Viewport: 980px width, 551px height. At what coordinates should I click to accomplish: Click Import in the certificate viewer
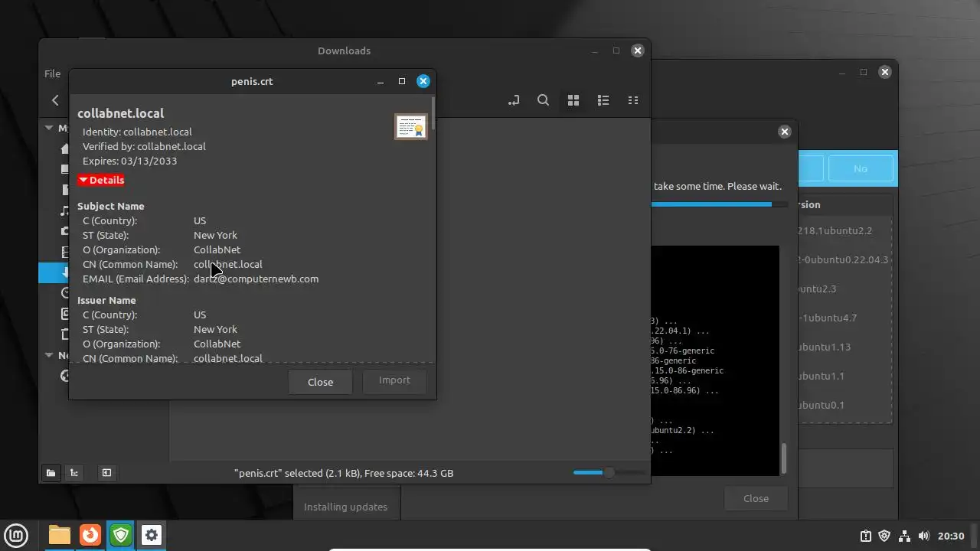point(394,380)
